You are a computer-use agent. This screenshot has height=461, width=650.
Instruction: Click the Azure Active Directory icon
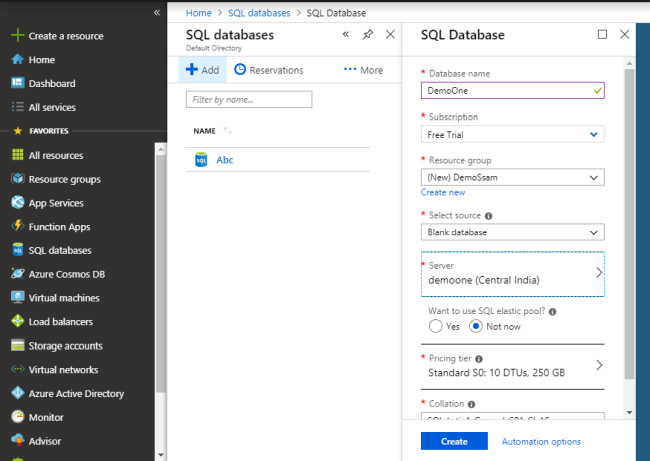pyautogui.click(x=17, y=393)
